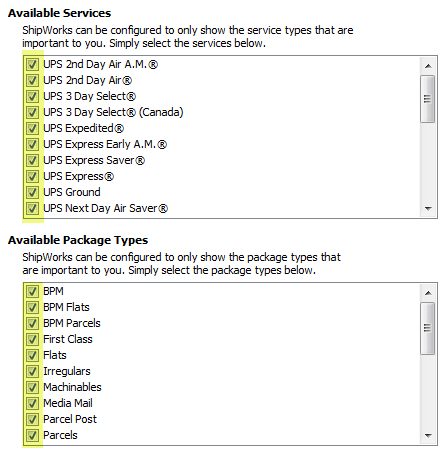Disable UPS Next Day Air Saver®
Image resolution: width=442 pixels, height=449 pixels.
pos(32,208)
